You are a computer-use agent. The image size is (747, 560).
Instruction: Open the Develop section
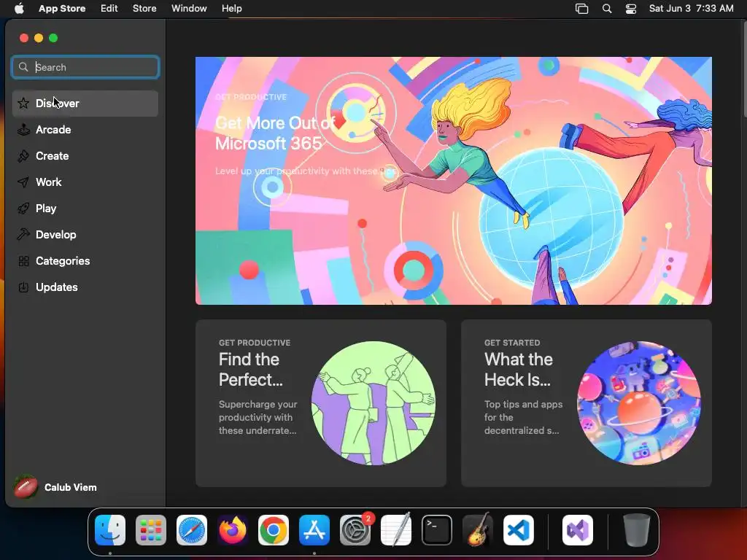pos(85,234)
